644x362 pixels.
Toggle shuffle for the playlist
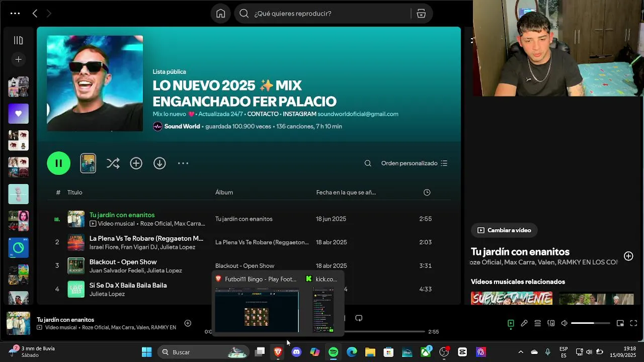113,163
